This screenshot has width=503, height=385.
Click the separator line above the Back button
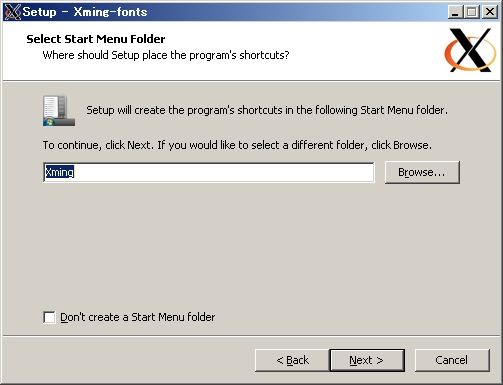coord(251,336)
